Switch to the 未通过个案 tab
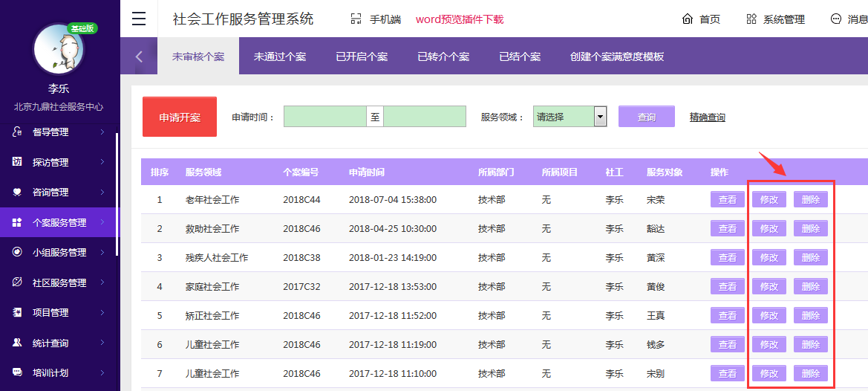 click(280, 56)
